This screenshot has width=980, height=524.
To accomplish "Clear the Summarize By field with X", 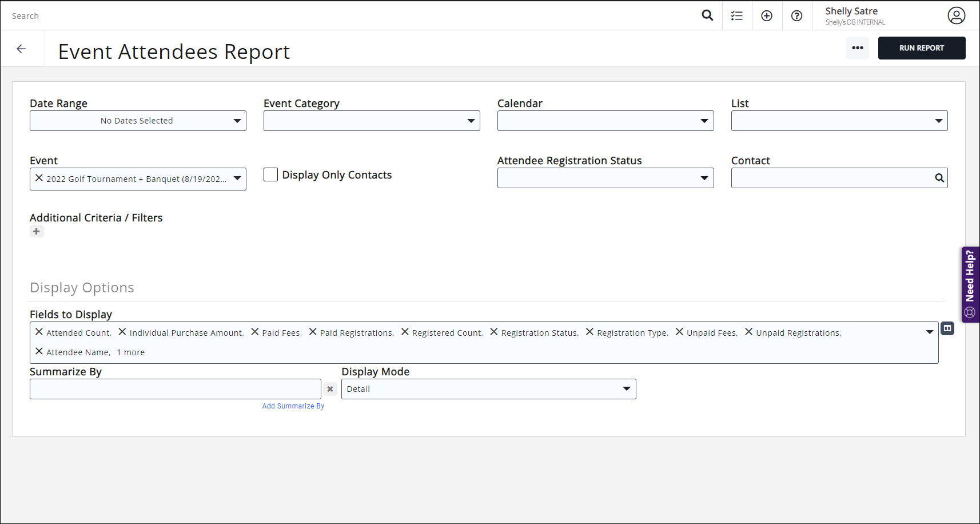I will [330, 389].
